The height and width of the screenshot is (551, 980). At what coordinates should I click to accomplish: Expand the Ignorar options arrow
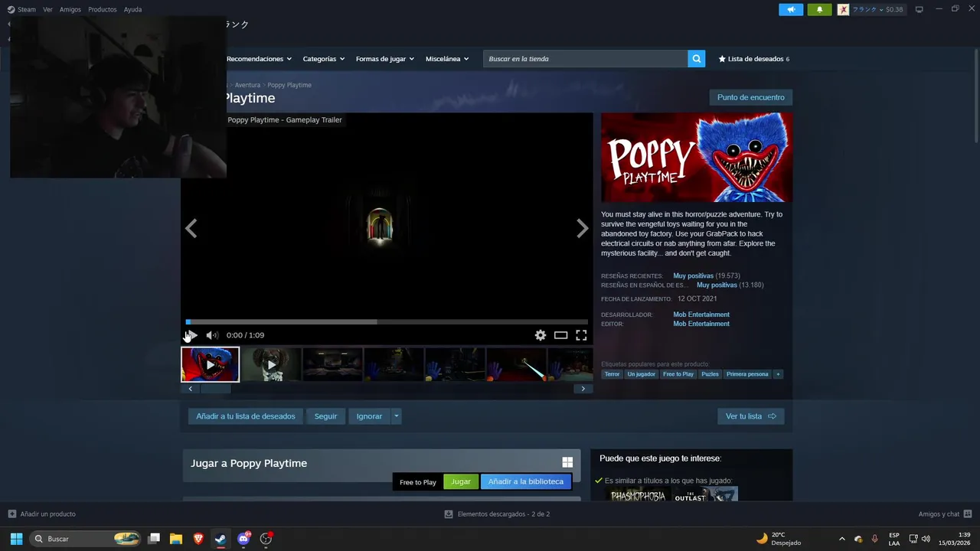[396, 416]
